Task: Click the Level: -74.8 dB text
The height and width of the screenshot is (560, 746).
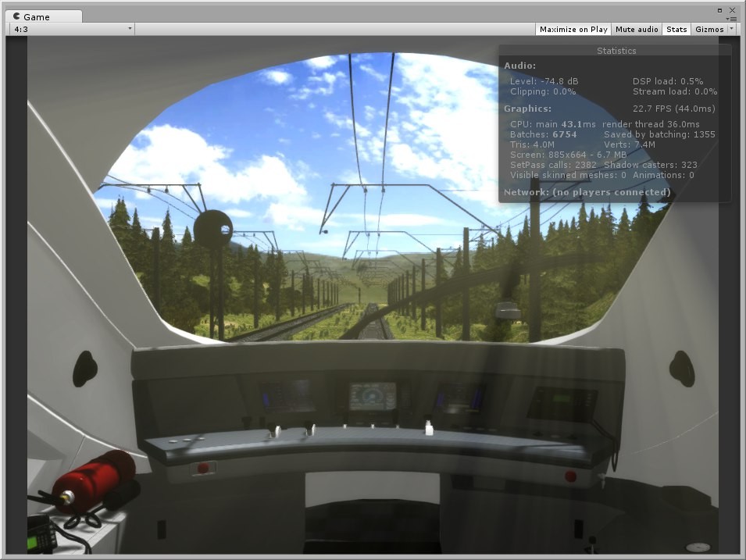Action: click(544, 81)
